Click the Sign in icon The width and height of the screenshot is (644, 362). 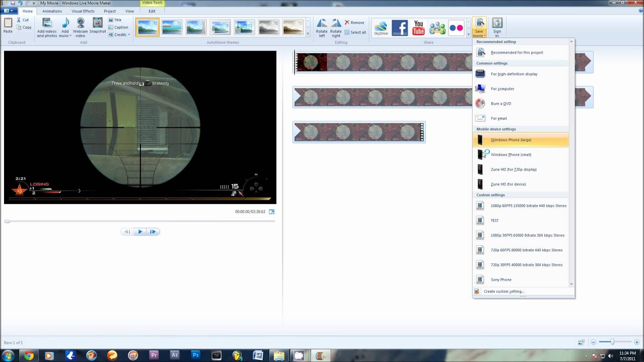497,23
